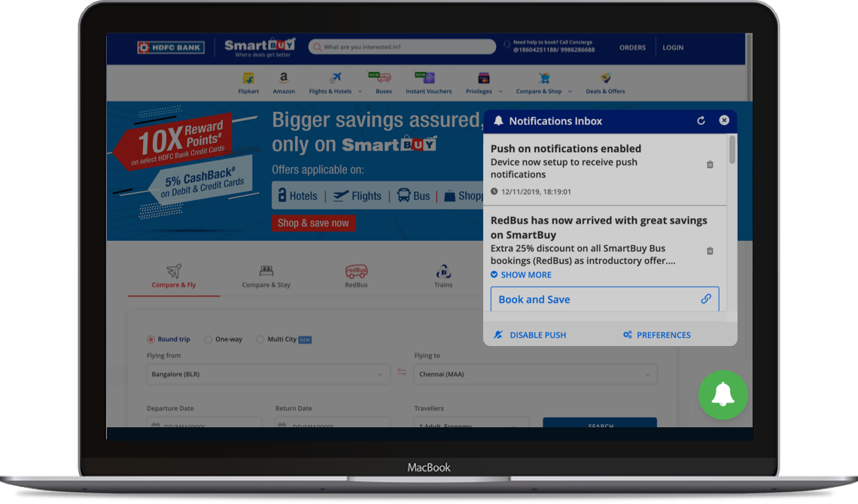The image size is (858, 504).
Task: Click the What are you interested in search box
Action: click(x=402, y=47)
